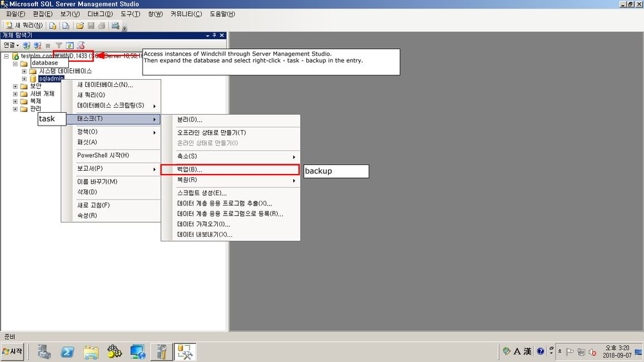Screen dimensions: 644x362
Task: Click the Analysis Services query document icon
Action: 66,26
